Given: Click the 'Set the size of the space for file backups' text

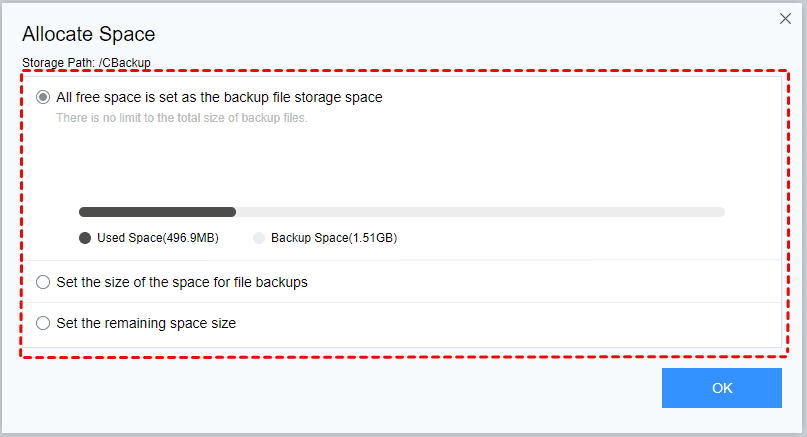Looking at the screenshot, I should click(x=182, y=282).
